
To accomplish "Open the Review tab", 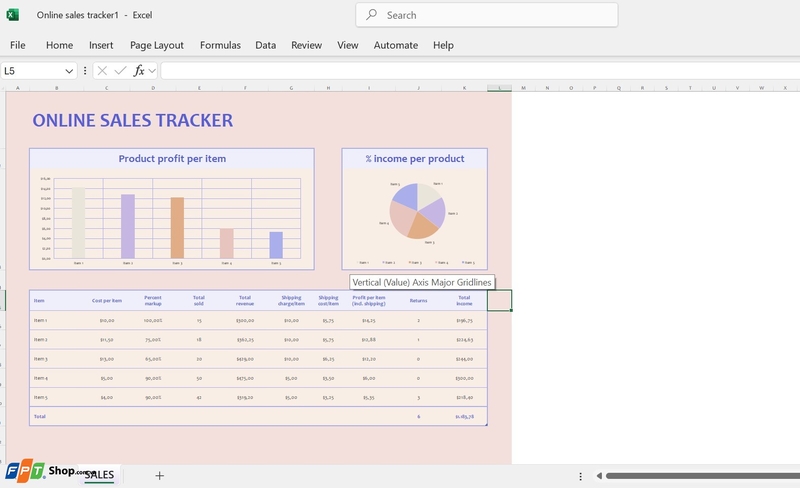I will click(x=306, y=45).
